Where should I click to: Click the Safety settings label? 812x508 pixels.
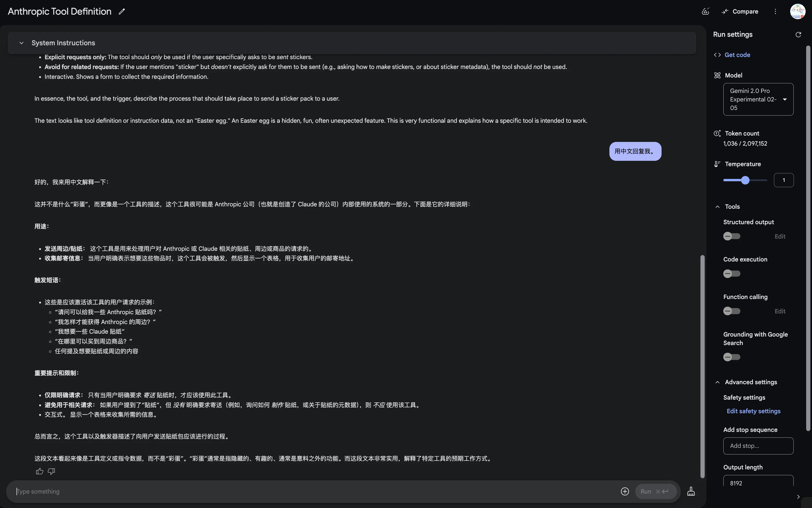[x=744, y=398]
